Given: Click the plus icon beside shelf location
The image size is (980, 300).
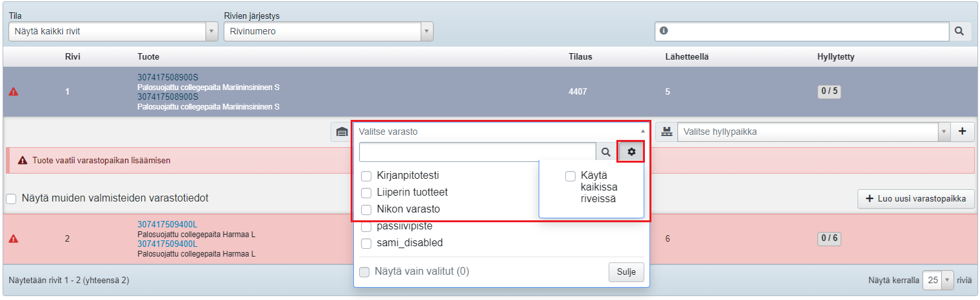Looking at the screenshot, I should coord(962,132).
